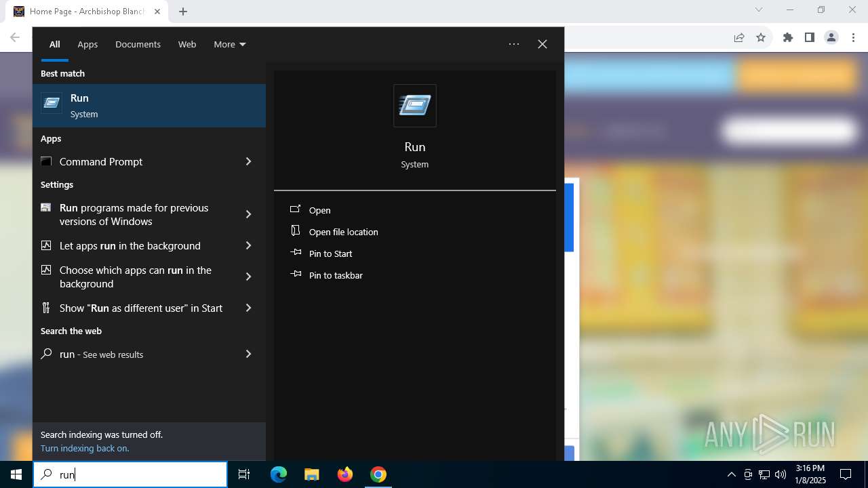Open File Explorer from taskbar
868x488 pixels.
(311, 474)
